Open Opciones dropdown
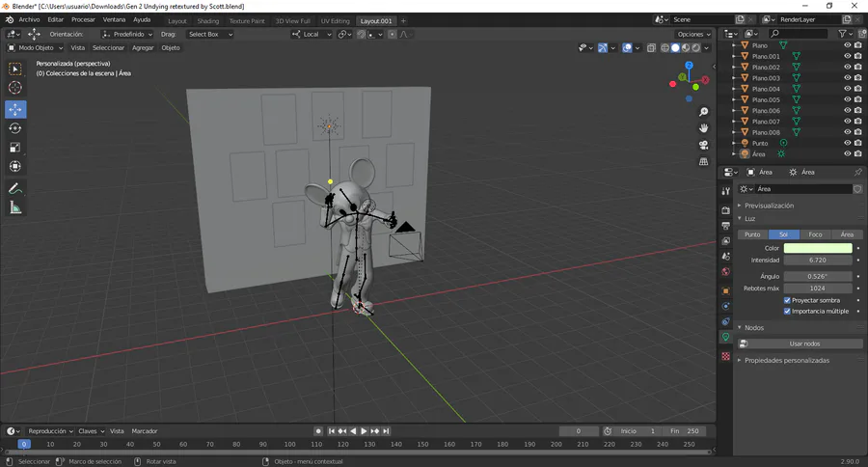The height and width of the screenshot is (467, 868). 693,35
